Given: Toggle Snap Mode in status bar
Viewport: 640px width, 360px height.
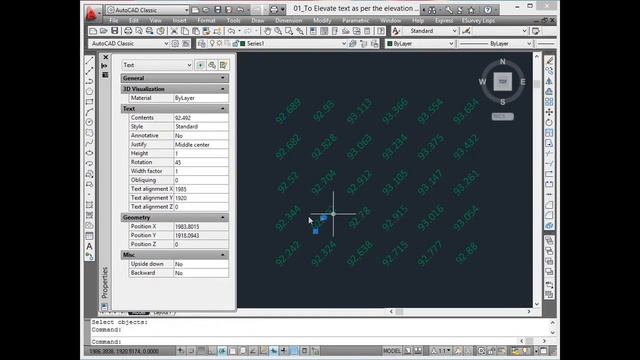Looking at the screenshot, I should pos(191,351).
